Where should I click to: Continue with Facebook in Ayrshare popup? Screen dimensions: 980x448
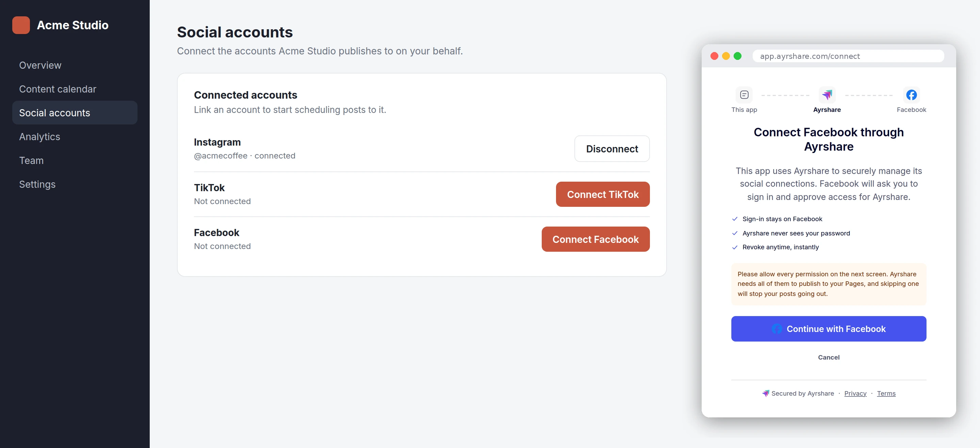(x=829, y=329)
